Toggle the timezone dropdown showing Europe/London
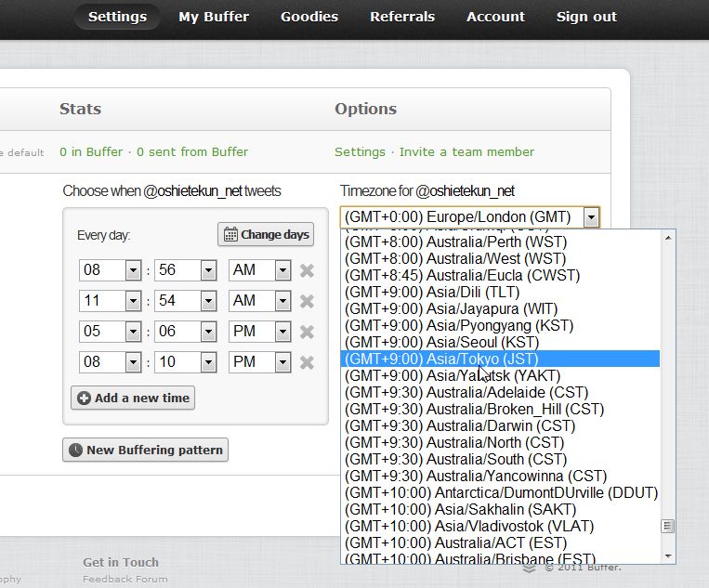Image resolution: width=709 pixels, height=588 pixels. pyautogui.click(x=470, y=217)
